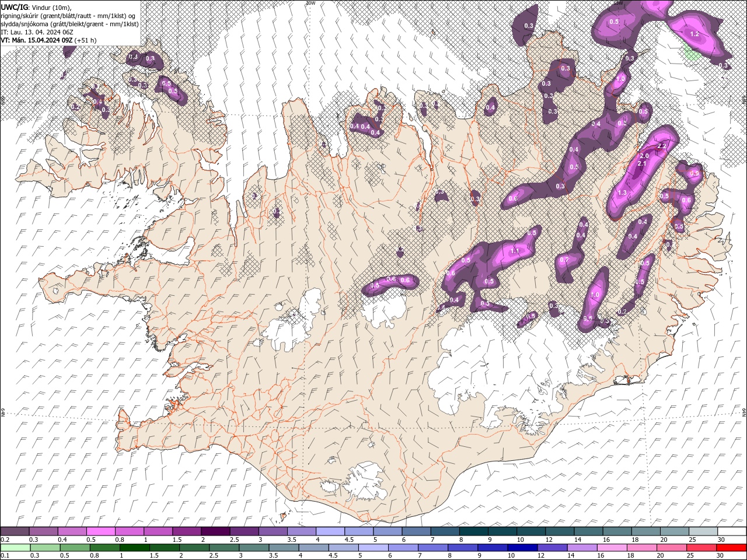Click the 'slydda/snjókoma' legend description line
The width and height of the screenshot is (747, 560).
point(69,24)
